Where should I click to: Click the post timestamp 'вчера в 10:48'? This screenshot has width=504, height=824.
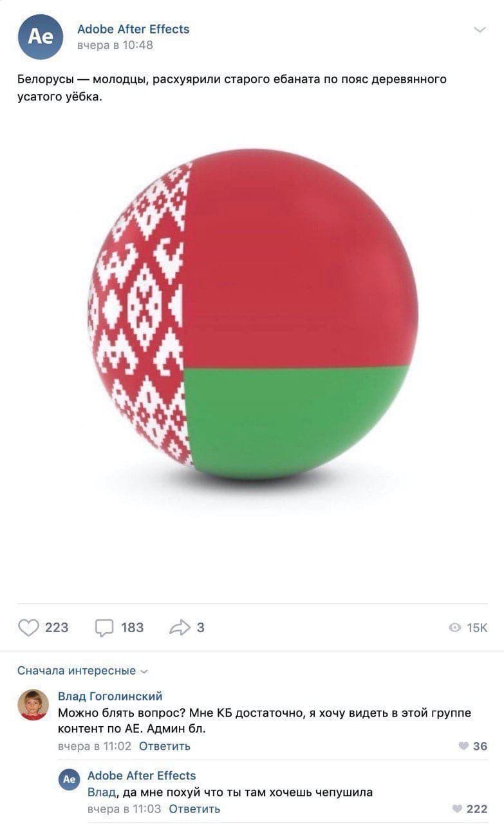click(115, 45)
